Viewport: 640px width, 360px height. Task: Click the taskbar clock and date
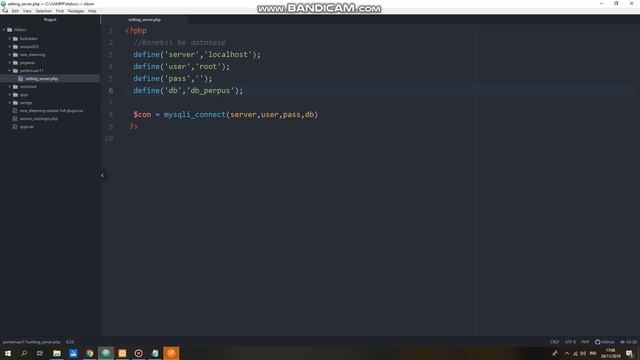point(610,353)
